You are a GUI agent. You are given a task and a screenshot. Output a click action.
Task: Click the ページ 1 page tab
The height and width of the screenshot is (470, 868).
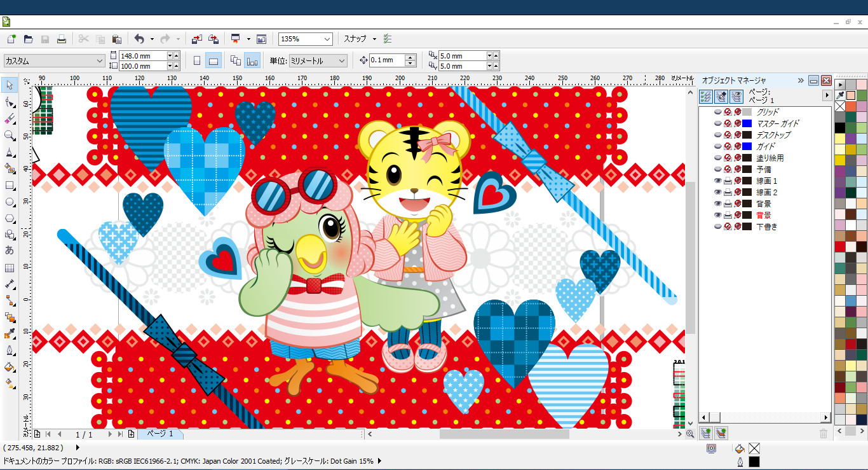[160, 434]
